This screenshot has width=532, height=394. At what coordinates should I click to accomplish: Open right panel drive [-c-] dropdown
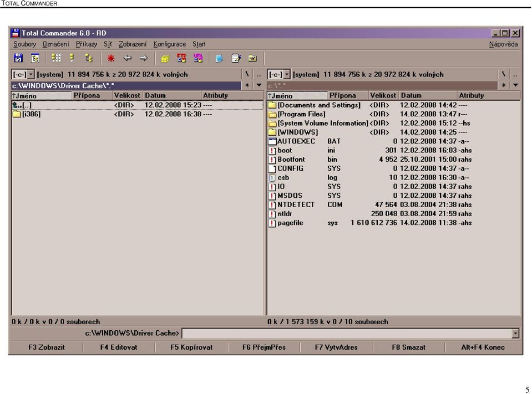(x=287, y=74)
